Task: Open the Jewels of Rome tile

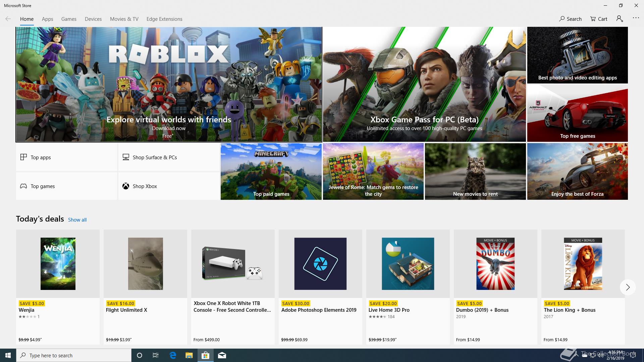Action: [x=373, y=172]
